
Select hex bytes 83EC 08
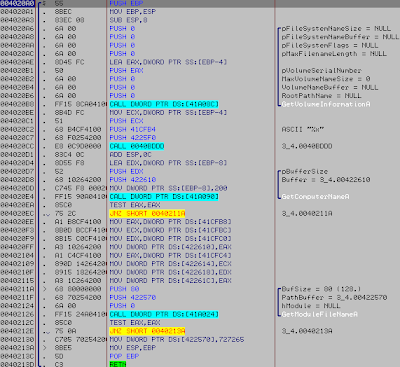point(69,20)
